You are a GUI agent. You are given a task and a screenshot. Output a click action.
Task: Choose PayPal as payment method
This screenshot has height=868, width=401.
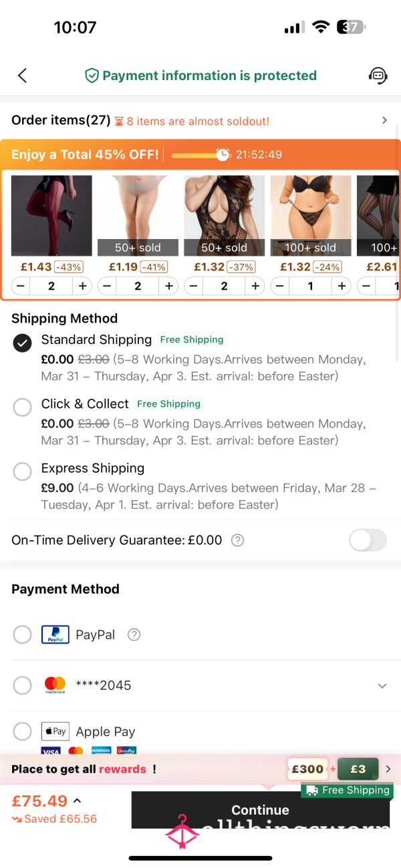22,634
